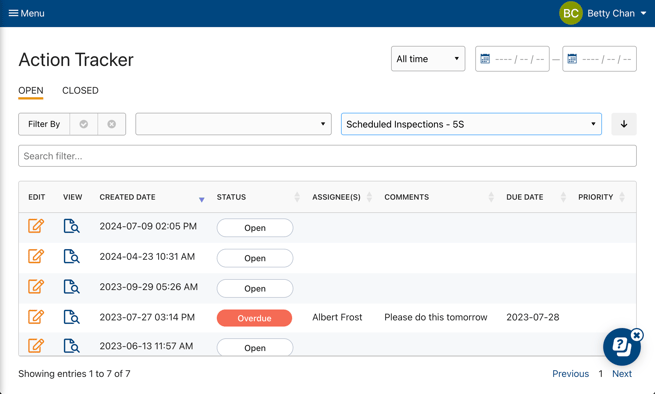This screenshot has width=655, height=394.
Task: Go to Next page
Action: coord(622,374)
